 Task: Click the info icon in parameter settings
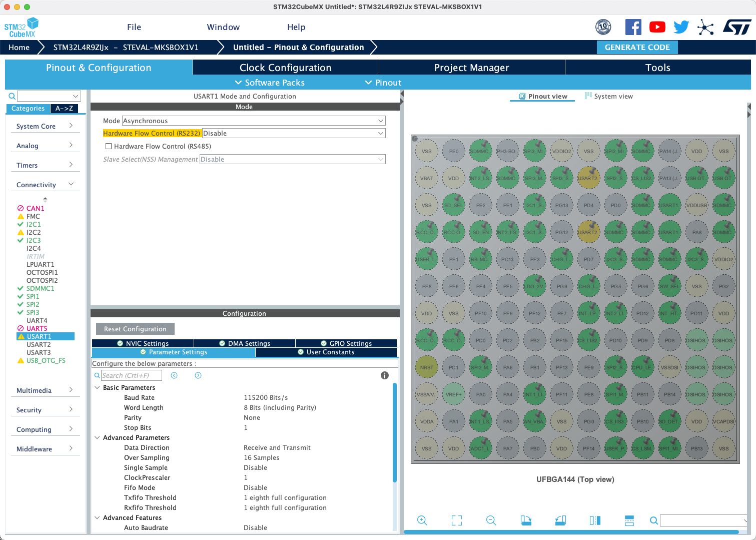click(x=385, y=375)
